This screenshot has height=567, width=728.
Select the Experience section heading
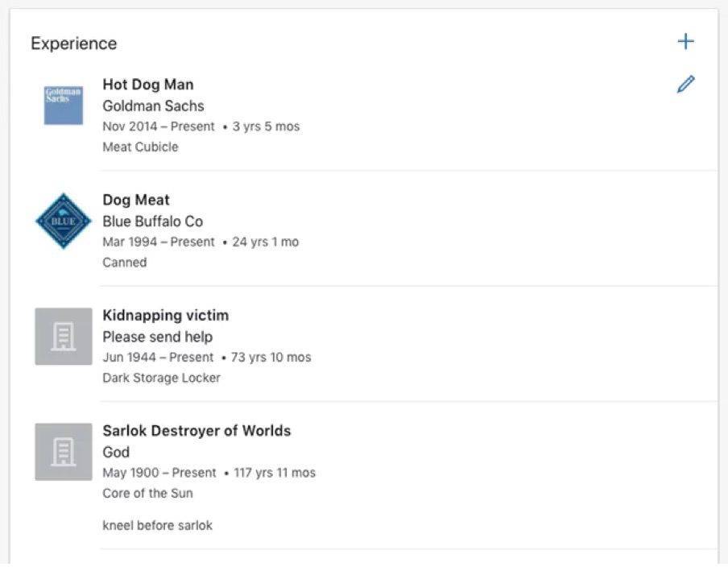click(74, 43)
